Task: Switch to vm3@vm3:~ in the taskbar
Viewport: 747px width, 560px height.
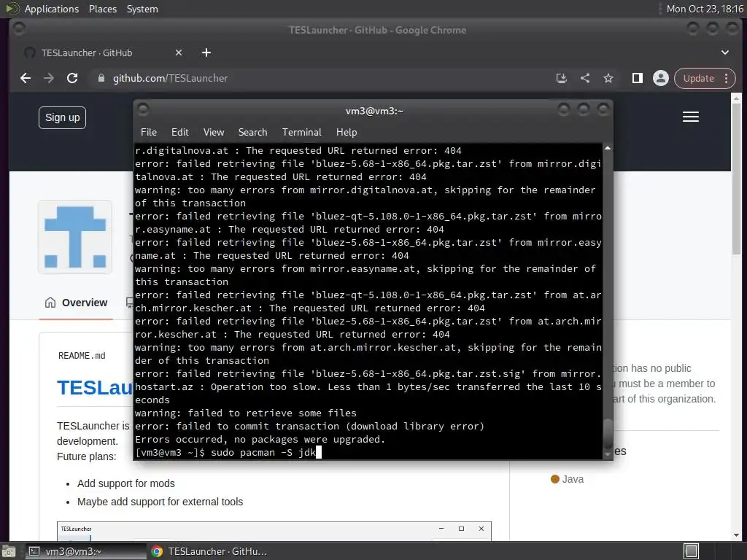Action: pos(86,551)
